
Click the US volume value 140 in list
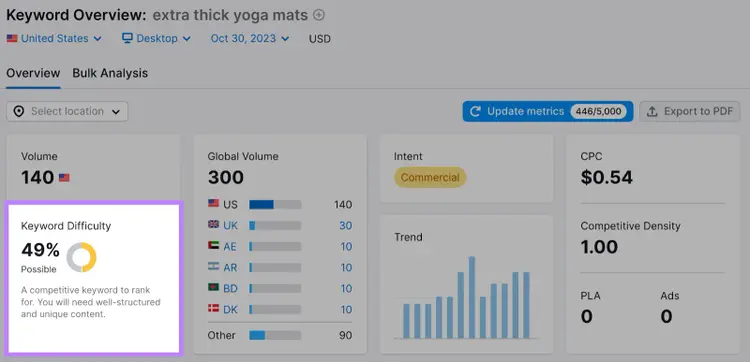343,205
